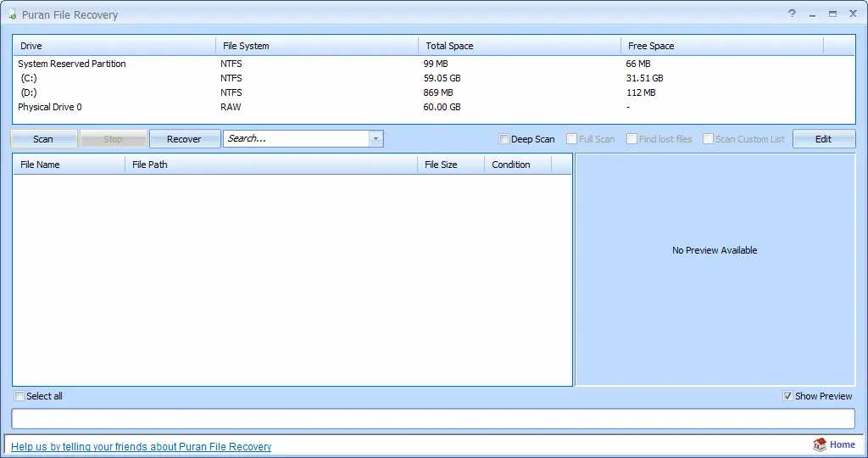868x458 pixels.
Task: Sort by the Drive column header
Action: pyautogui.click(x=114, y=46)
